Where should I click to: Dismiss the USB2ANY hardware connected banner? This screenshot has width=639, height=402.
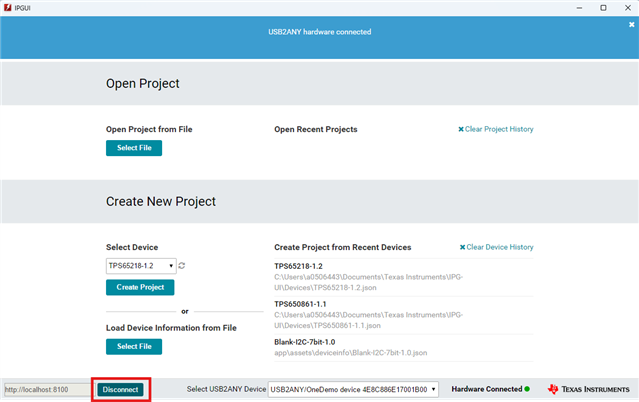click(x=631, y=25)
